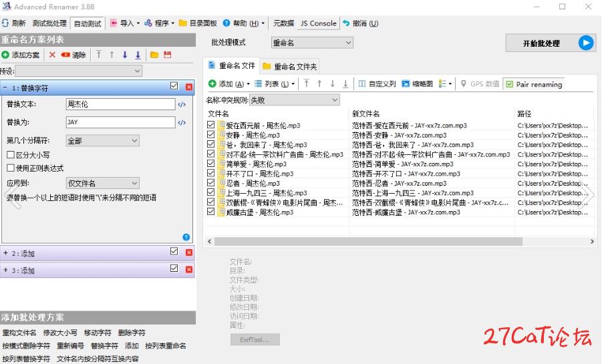Screen dimensions: 602x364
Task: Click the 替换文本 input field
Action: point(120,104)
